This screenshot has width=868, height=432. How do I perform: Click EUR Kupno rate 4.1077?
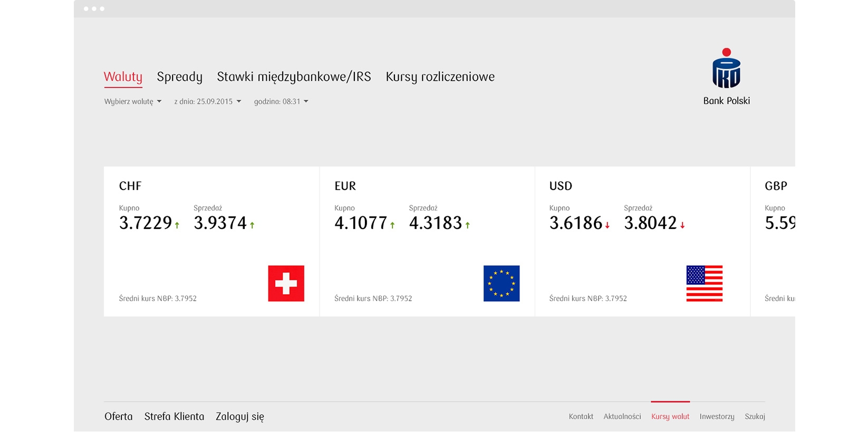tap(361, 223)
